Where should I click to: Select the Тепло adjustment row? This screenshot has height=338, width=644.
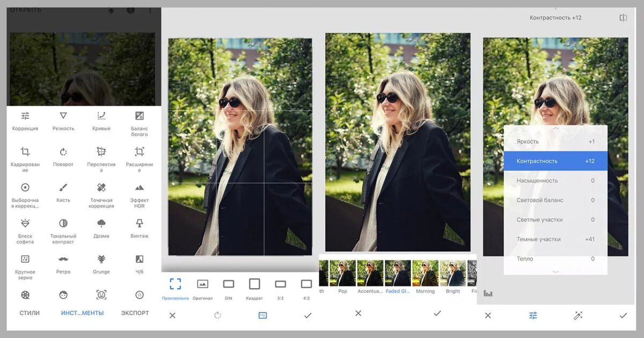click(x=555, y=258)
